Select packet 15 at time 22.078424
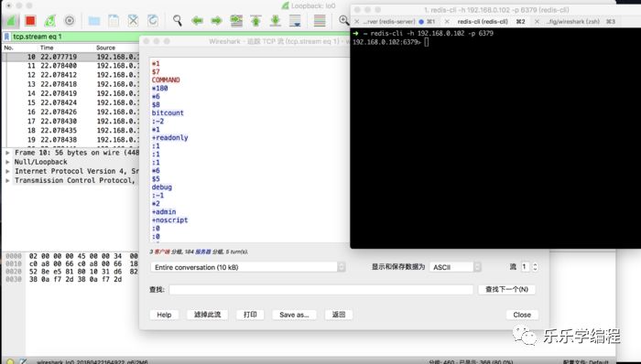The image size is (641, 364). (x=71, y=102)
